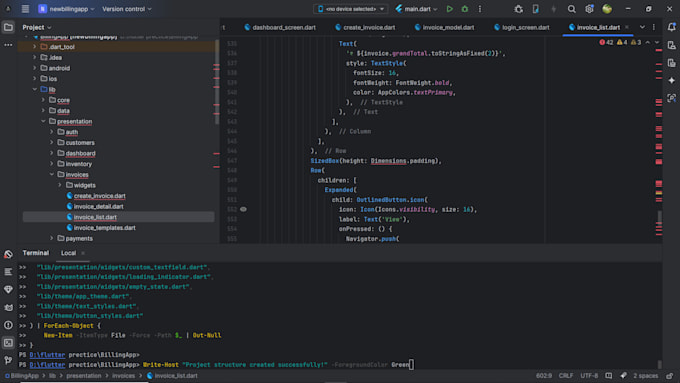Open the Project view dropdown
Screen dimensions: 680x383
click(37, 27)
